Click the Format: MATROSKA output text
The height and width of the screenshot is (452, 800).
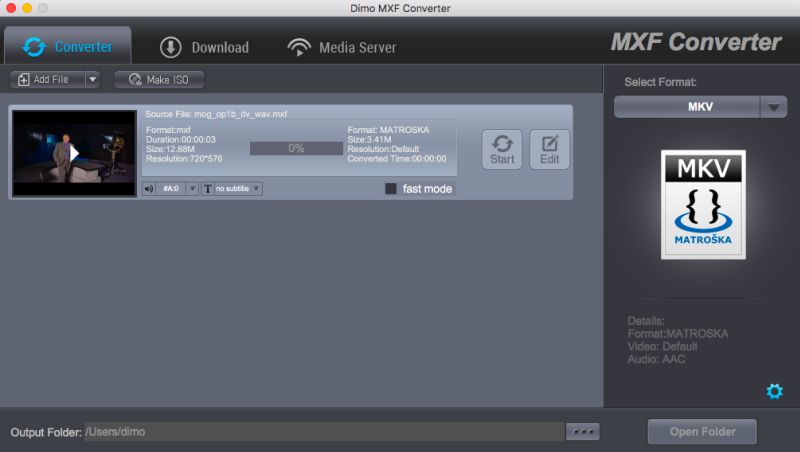[x=388, y=130]
